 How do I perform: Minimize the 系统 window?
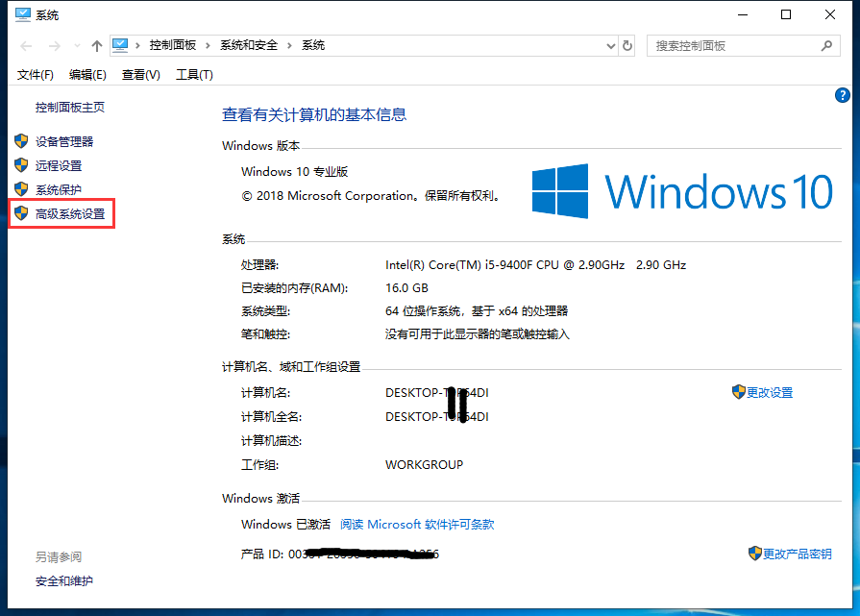pyautogui.click(x=743, y=14)
